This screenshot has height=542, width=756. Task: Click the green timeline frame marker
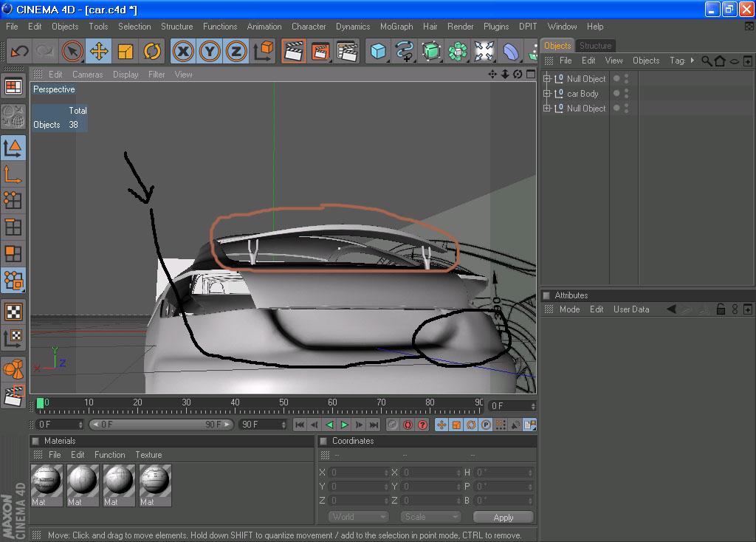41,403
